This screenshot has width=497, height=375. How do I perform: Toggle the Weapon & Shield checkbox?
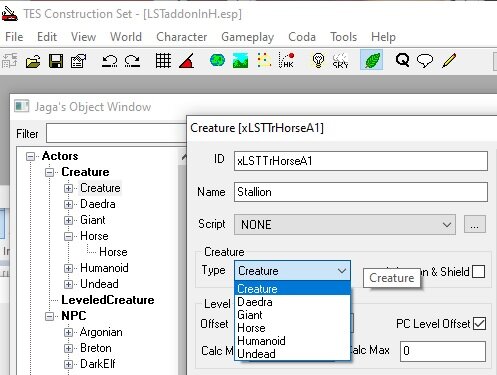pyautogui.click(x=478, y=271)
